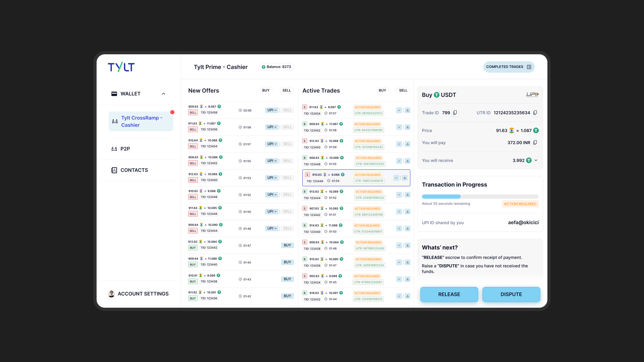Open UPI dropdown for offer TID 123458

pyautogui.click(x=272, y=110)
